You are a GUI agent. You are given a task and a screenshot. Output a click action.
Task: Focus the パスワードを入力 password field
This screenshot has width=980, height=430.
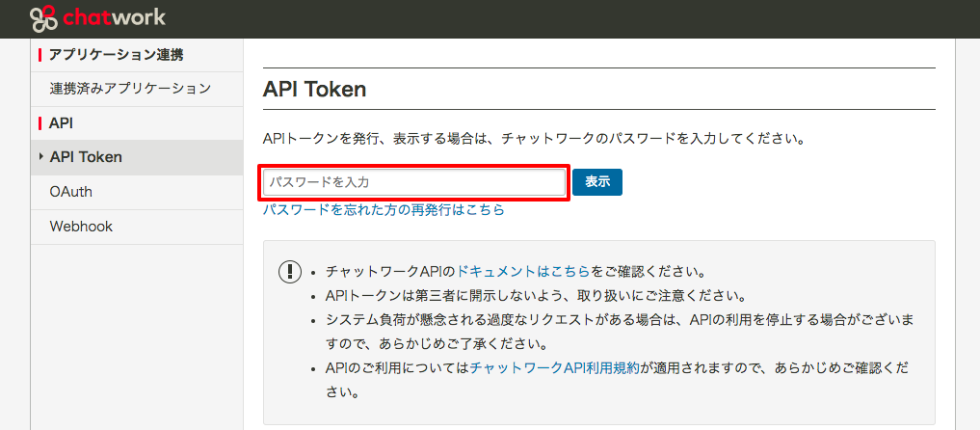pyautogui.click(x=414, y=182)
